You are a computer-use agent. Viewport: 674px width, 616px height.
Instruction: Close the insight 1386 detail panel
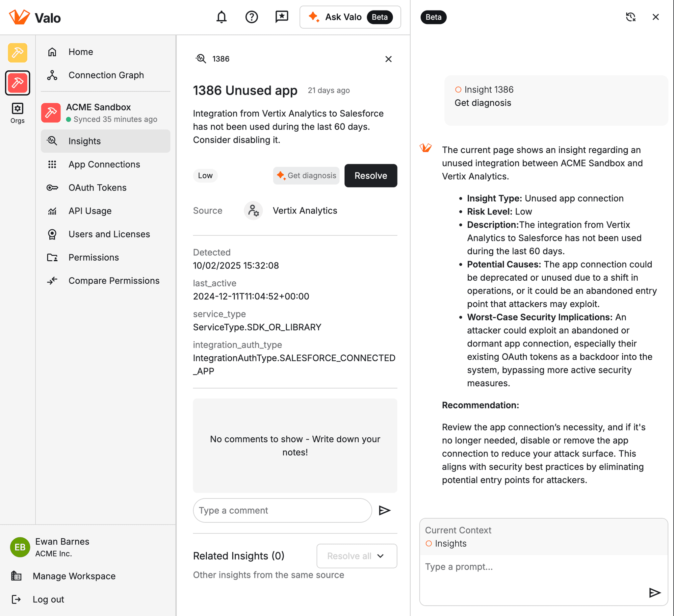pyautogui.click(x=388, y=59)
